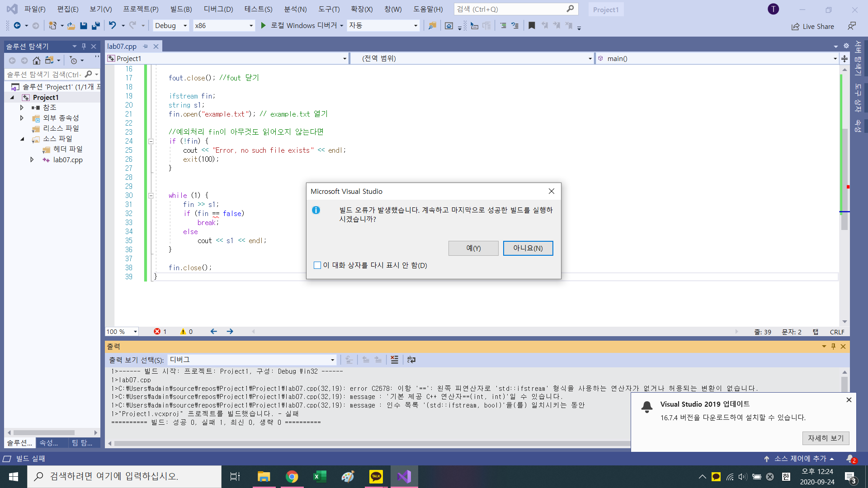Pin the output panel
The image size is (868, 488).
pos(833,347)
